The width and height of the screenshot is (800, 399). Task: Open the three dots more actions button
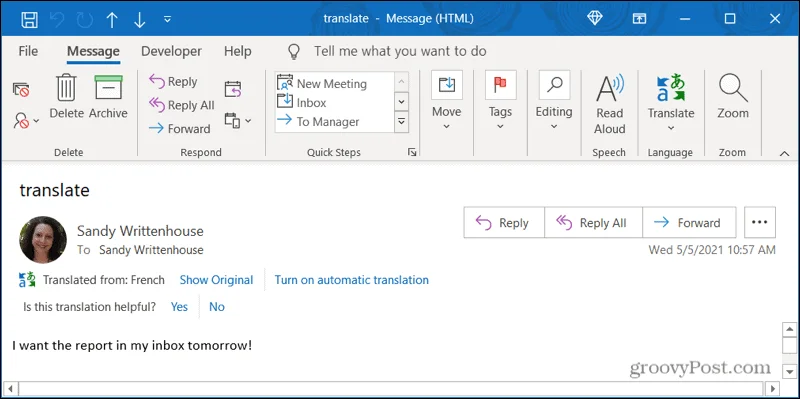(760, 222)
